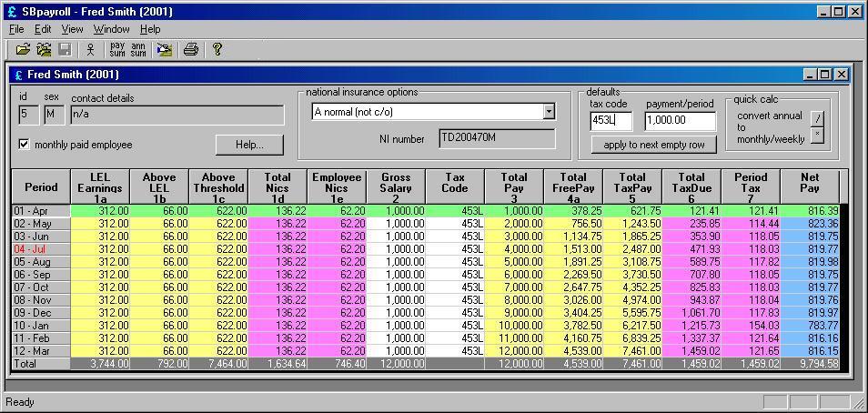Click the quick calc multiply button
The image size is (868, 413).
817,135
